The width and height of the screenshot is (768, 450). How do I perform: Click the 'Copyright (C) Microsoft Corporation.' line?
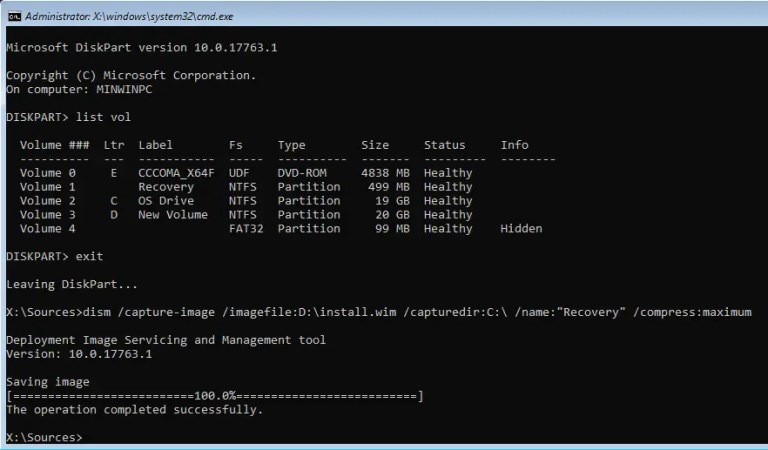(131, 75)
